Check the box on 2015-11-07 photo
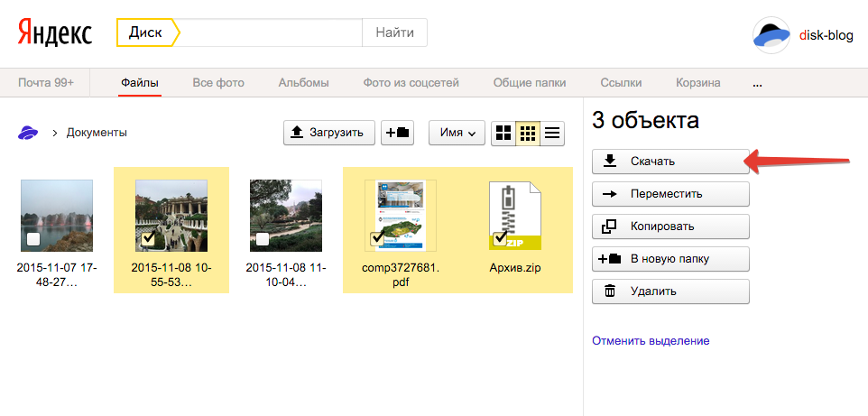Viewport: 868px width, 416px height. point(33,239)
